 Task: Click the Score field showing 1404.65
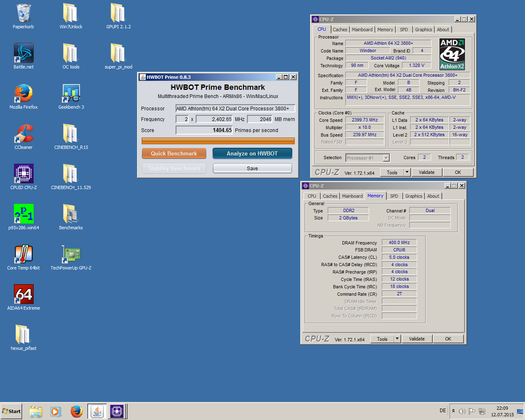(x=204, y=130)
